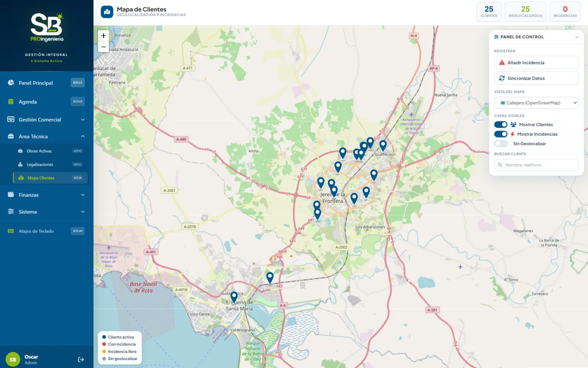Click the Área Técnica helmet icon
This screenshot has width=588, height=368.
pos(11,136)
